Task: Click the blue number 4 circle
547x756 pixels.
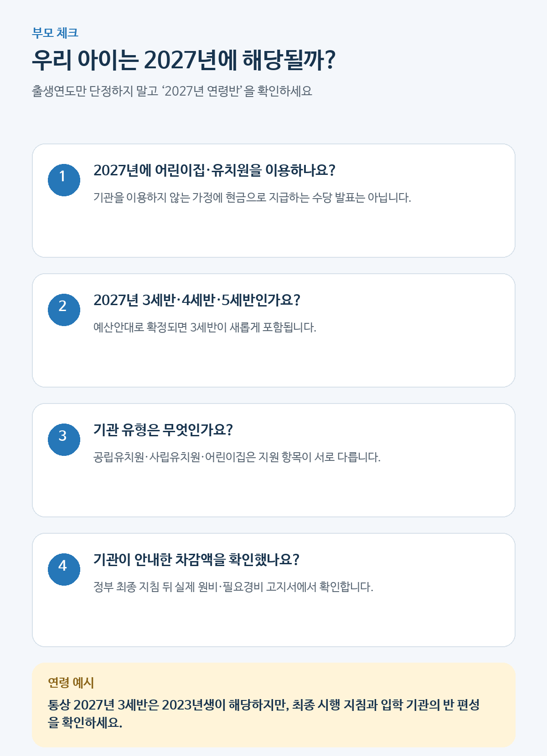Action: point(64,569)
